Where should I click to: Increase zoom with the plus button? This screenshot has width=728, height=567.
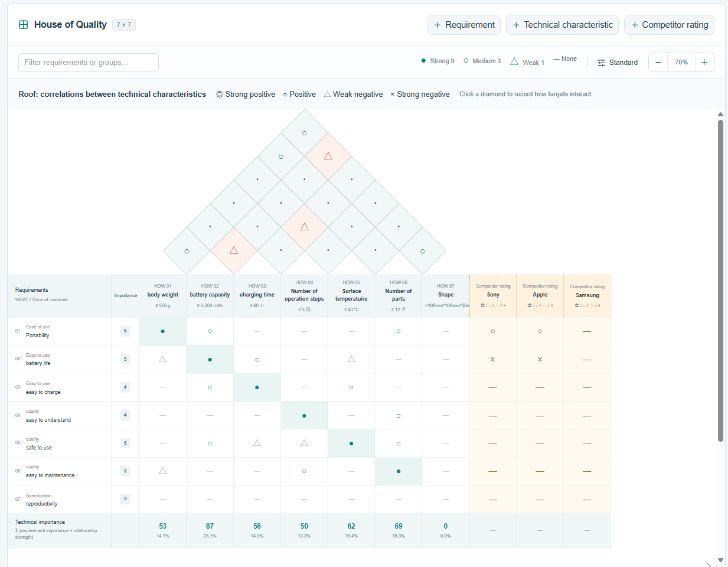tap(704, 63)
